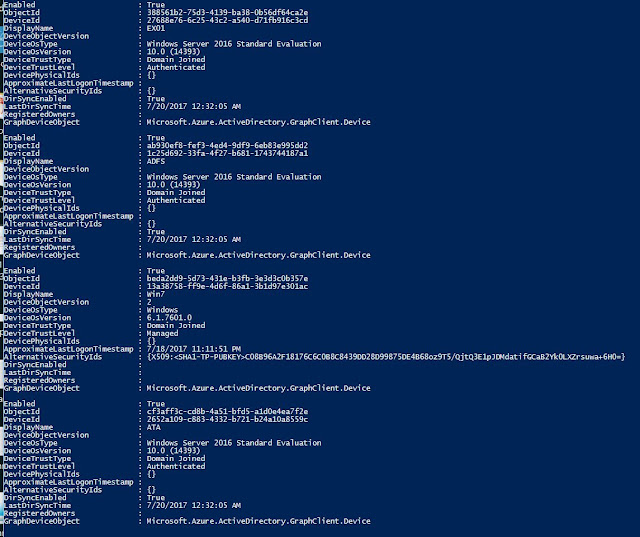The width and height of the screenshot is (640, 537).
Task: Click the Win7 display name value
Action: pyautogui.click(x=156, y=294)
